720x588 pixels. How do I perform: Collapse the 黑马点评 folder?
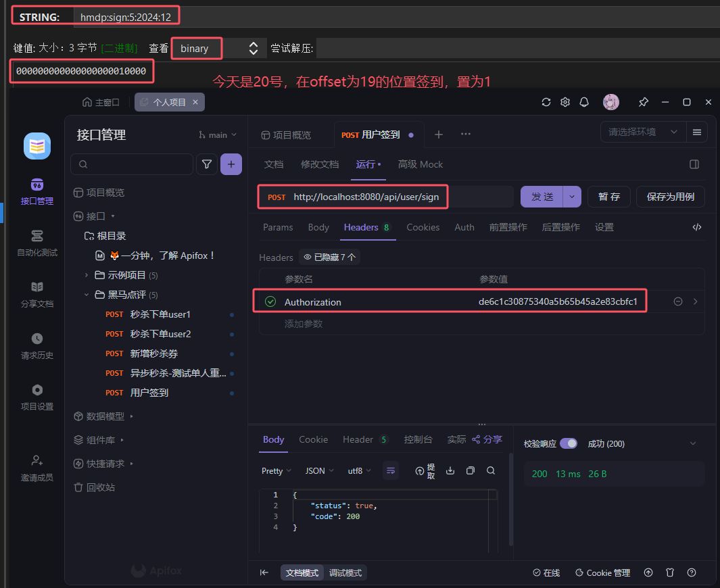click(x=87, y=295)
